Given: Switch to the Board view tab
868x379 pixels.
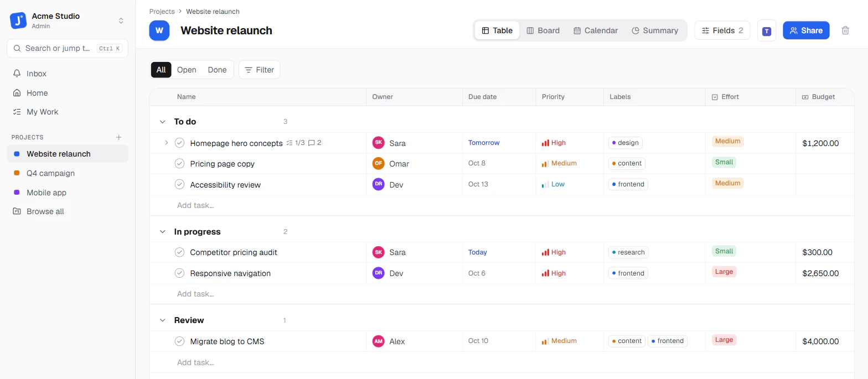Looking at the screenshot, I should (x=543, y=30).
